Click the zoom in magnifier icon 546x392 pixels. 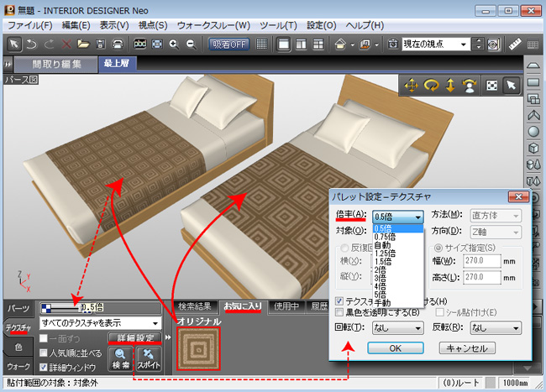coord(174,44)
